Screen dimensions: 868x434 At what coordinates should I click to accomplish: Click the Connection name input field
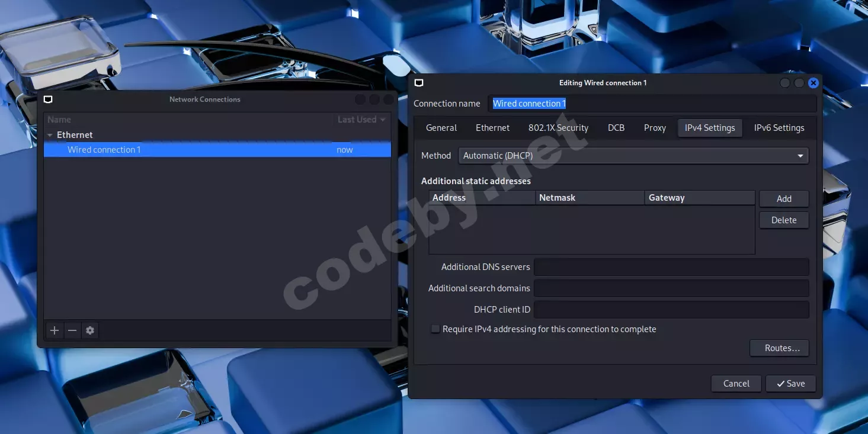652,104
